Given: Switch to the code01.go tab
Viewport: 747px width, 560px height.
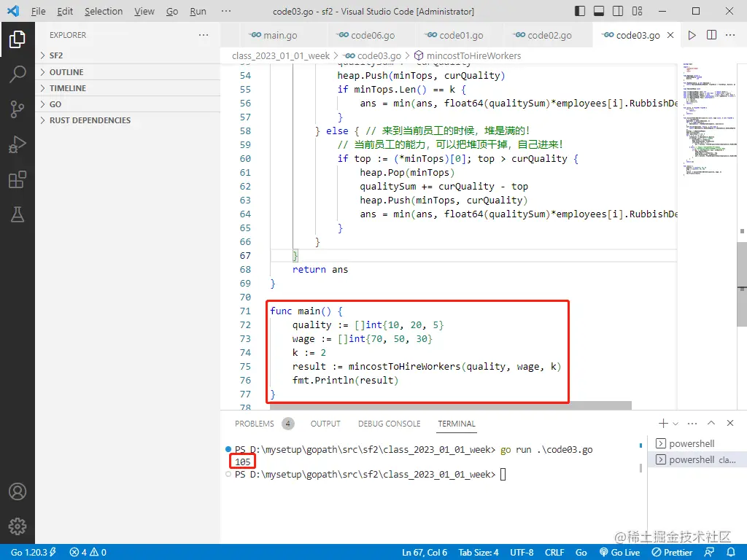Looking at the screenshot, I should coord(461,35).
